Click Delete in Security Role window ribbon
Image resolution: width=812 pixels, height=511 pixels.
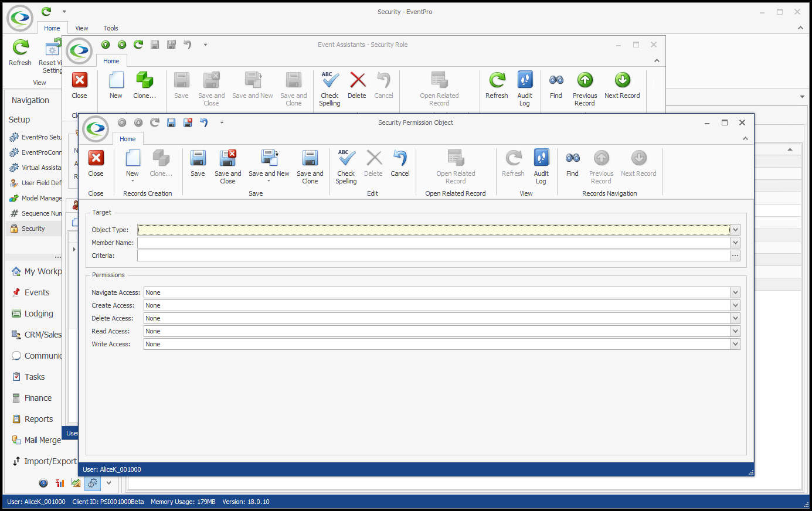[x=357, y=85]
